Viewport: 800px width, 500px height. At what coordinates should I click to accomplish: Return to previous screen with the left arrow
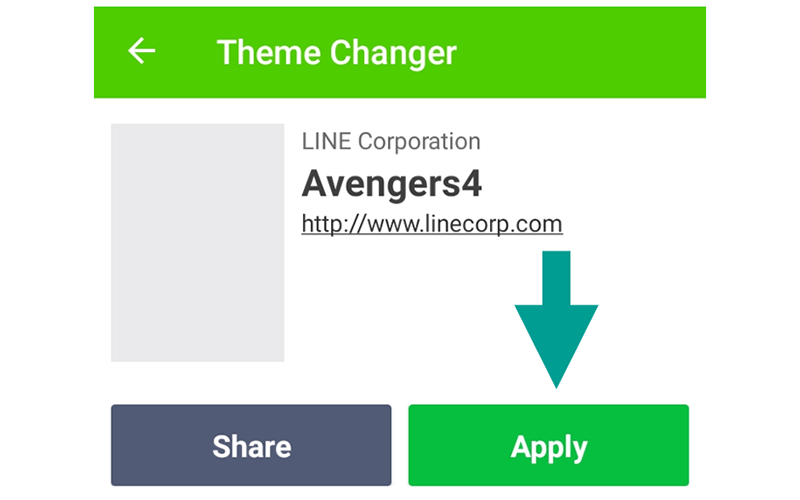point(141,51)
